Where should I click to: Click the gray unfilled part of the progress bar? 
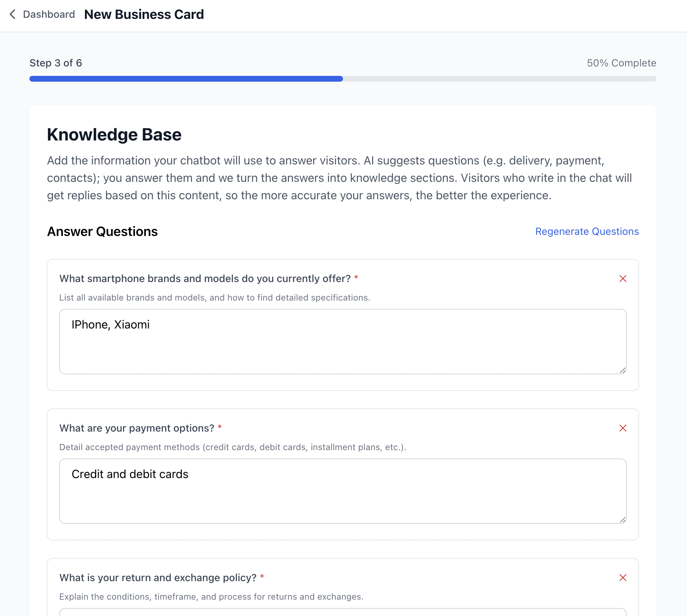(499, 79)
